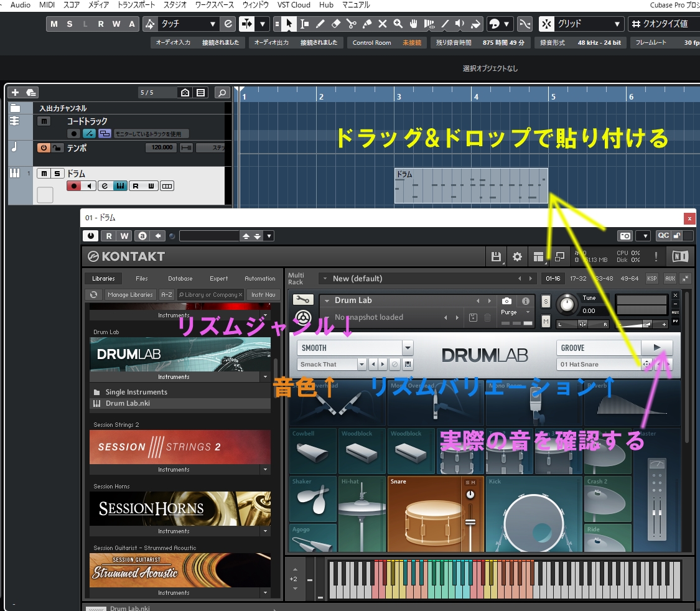The height and width of the screenshot is (611, 700).
Task: Select the Zoom tool in the toolbar
Action: (x=398, y=24)
